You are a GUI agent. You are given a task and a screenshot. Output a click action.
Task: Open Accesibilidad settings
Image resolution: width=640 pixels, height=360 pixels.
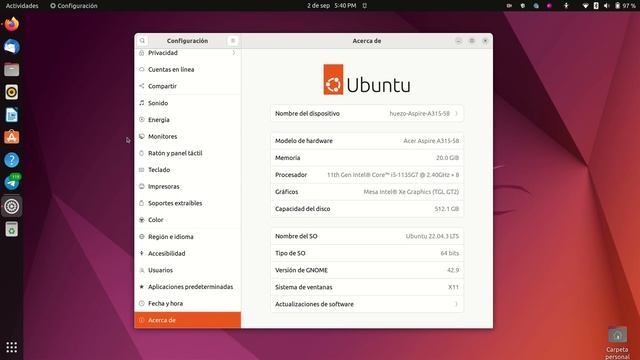click(x=187, y=253)
